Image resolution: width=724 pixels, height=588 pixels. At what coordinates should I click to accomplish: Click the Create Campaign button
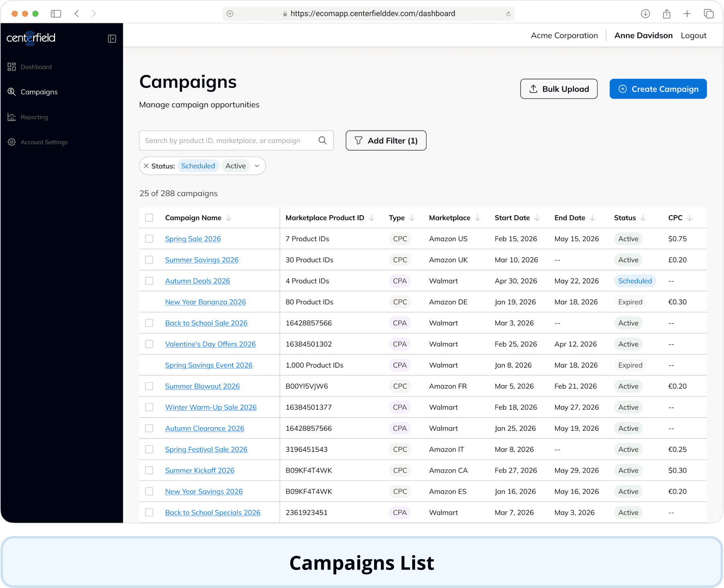(x=658, y=89)
